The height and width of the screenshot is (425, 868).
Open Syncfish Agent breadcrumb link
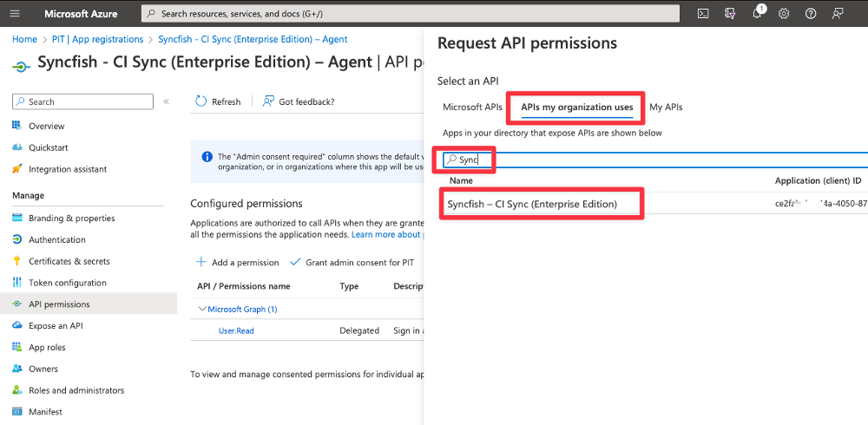(253, 39)
